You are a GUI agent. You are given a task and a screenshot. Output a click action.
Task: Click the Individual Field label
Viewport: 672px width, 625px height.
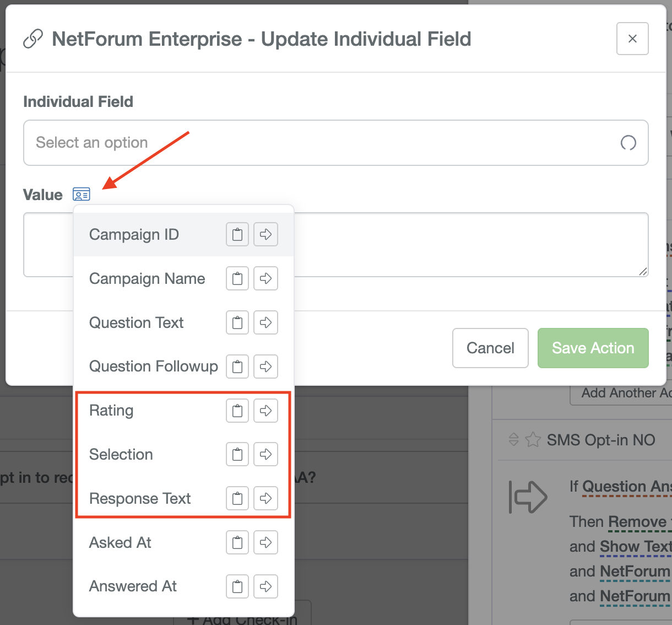click(78, 101)
